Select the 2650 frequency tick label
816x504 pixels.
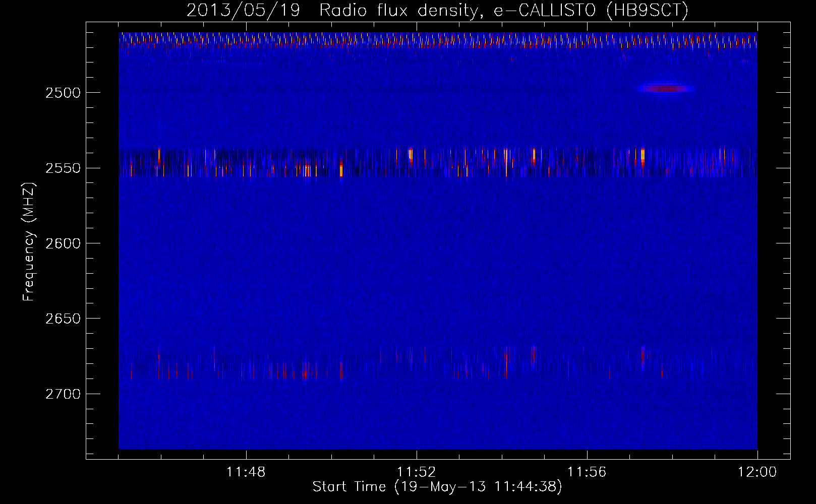pos(63,319)
